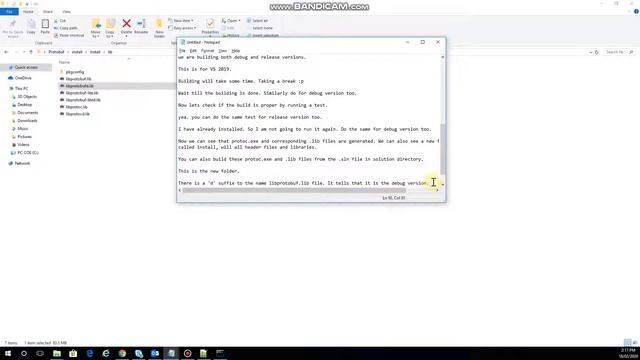Select OneDrive in navigation pane
The height and width of the screenshot is (360, 640).
[23, 78]
